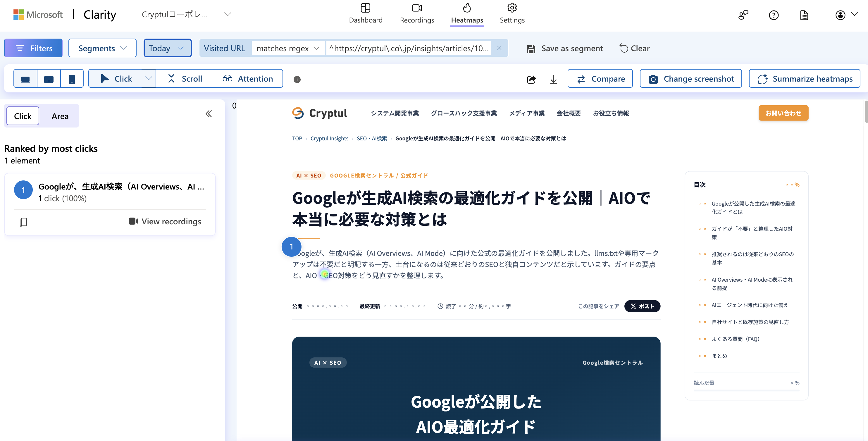Select the Click heatmap mode
Screen dimensions: 868x441
pos(116,79)
